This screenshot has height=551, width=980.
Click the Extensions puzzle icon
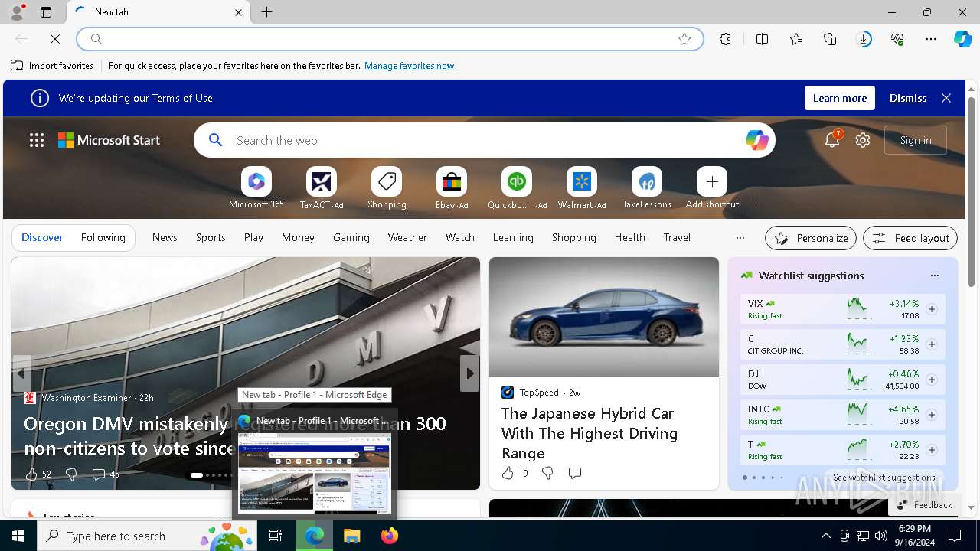tap(725, 39)
